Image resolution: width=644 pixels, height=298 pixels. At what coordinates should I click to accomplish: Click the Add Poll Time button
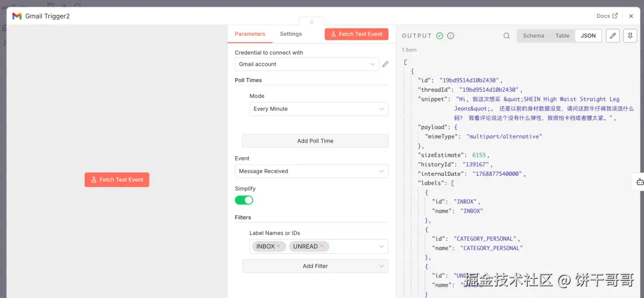pos(315,141)
